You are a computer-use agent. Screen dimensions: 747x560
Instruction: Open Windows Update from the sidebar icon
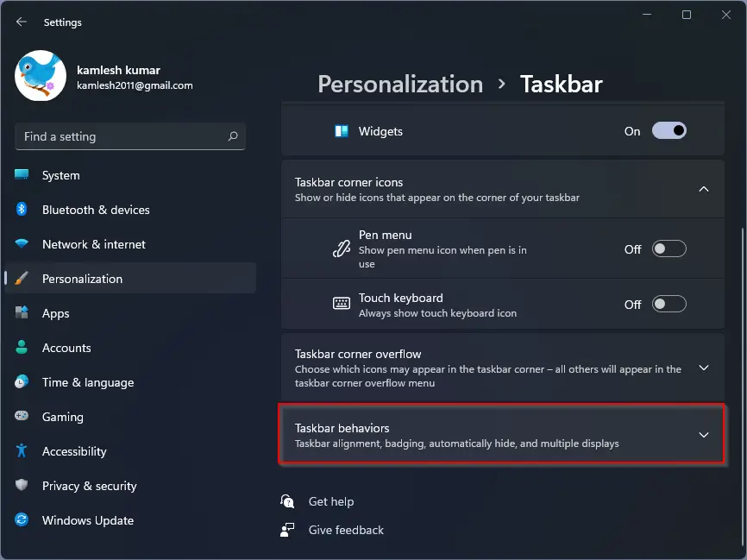(24, 520)
